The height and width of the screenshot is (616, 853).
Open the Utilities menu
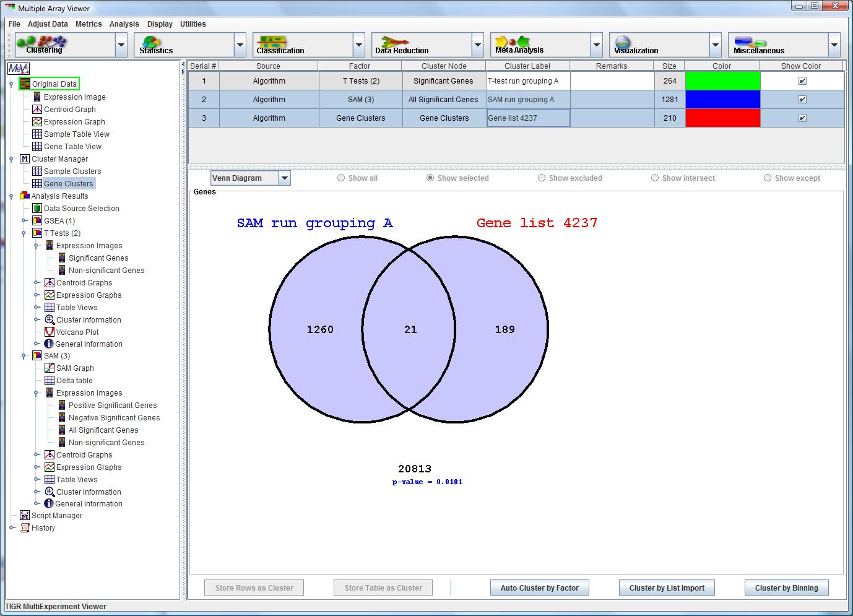pos(193,24)
